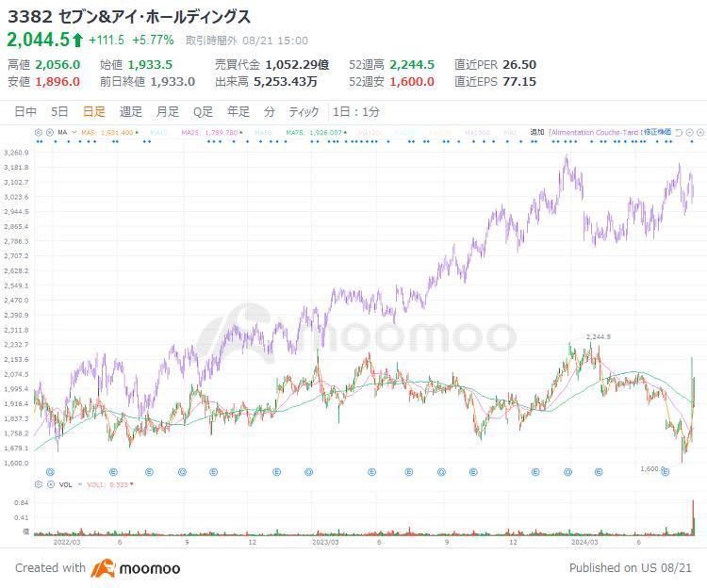Expand the VOL indicator dropdown chevron
The width and height of the screenshot is (707, 588).
click(x=80, y=484)
